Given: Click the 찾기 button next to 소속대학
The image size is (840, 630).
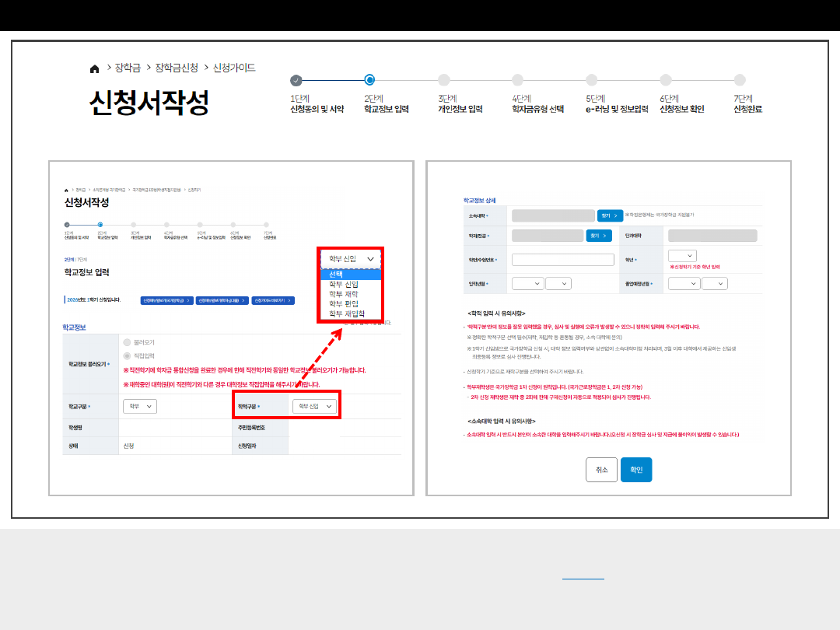Looking at the screenshot, I should click(x=611, y=215).
